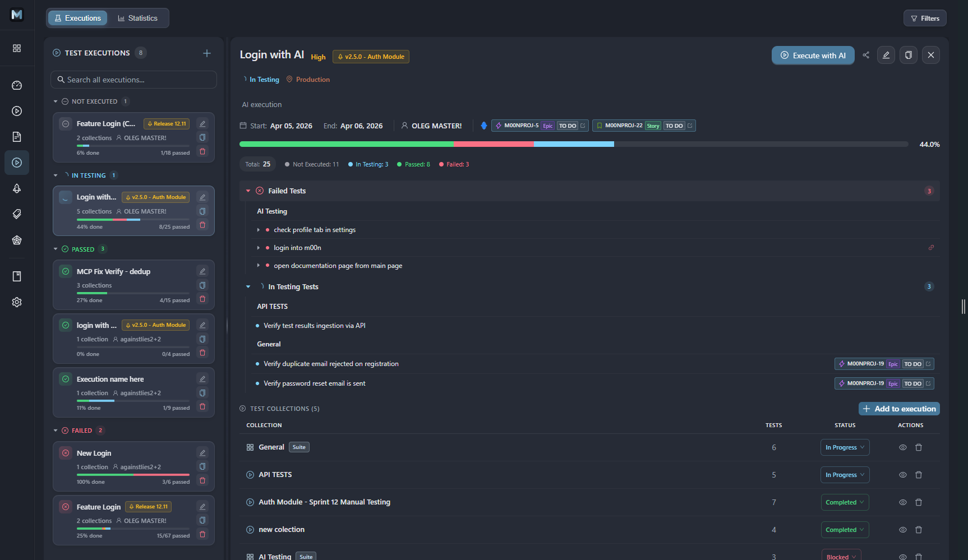This screenshot has width=968, height=560.
Task: Open the Auth Module - Sprint 12 Manual Testing row
Action: [x=589, y=502]
